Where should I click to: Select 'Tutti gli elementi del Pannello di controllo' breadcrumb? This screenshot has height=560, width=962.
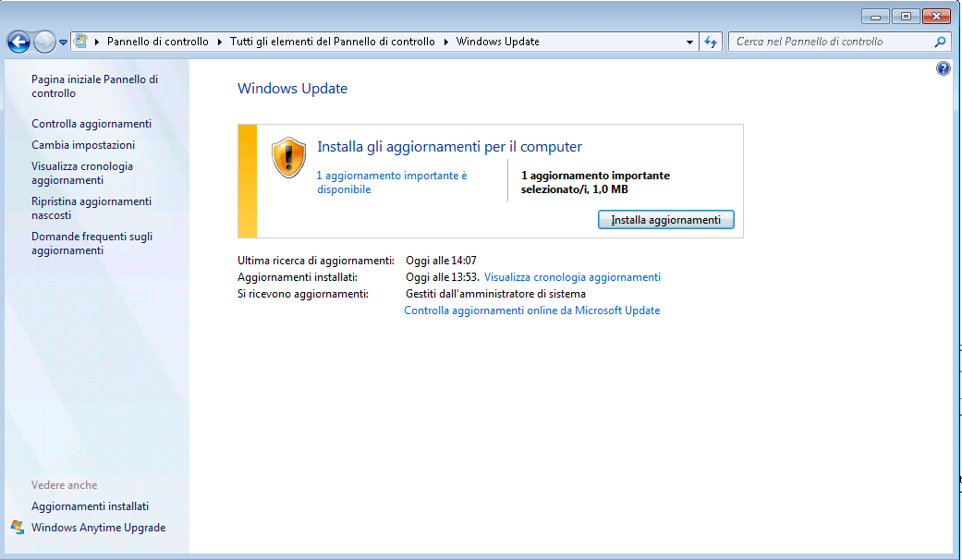(332, 42)
